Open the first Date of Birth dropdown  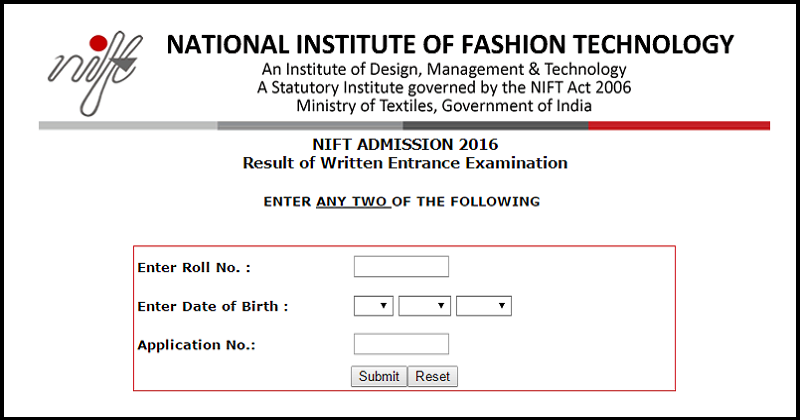coord(374,306)
